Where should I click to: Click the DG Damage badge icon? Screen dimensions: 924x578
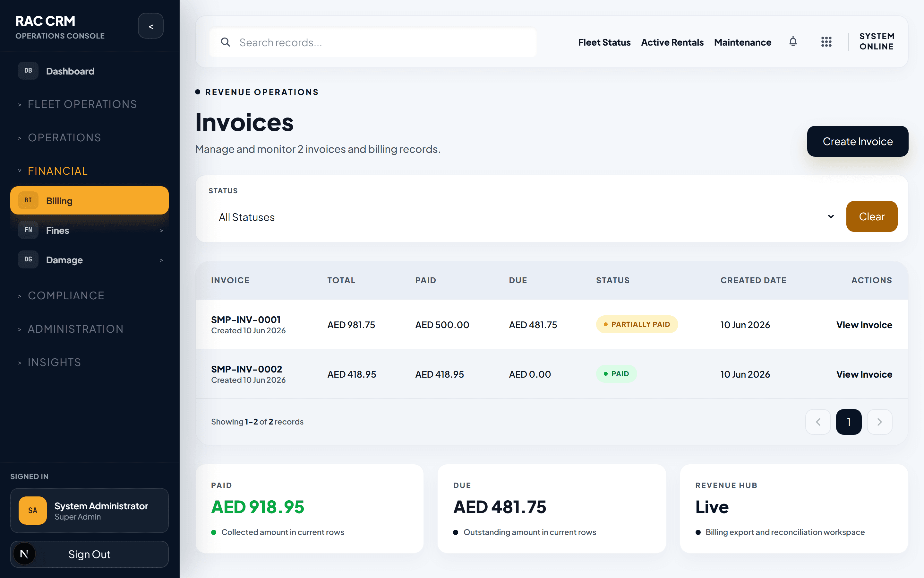tap(28, 259)
